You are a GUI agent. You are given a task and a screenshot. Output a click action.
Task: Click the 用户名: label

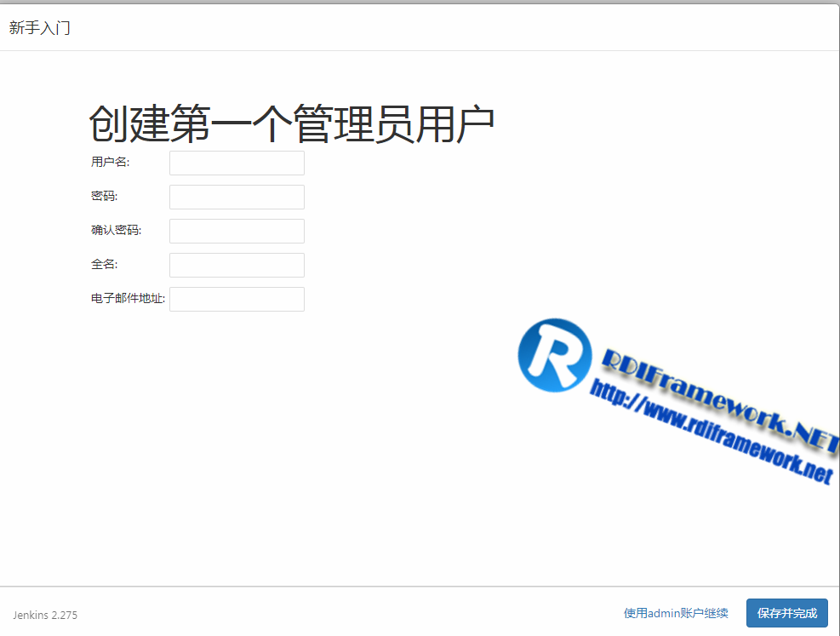pos(111,162)
